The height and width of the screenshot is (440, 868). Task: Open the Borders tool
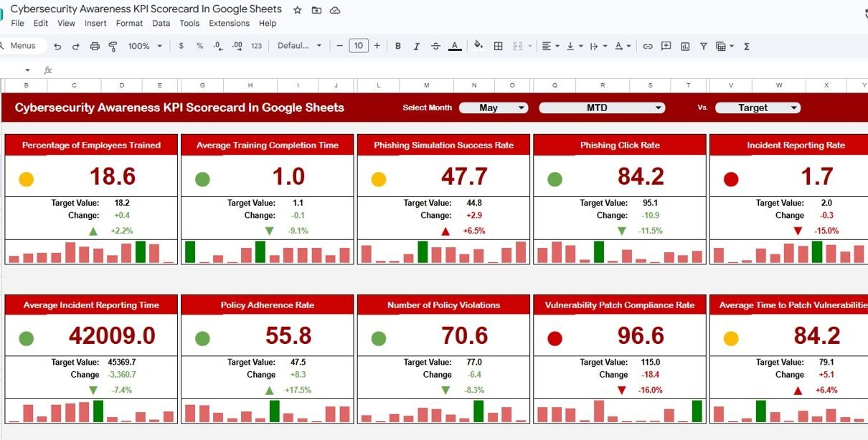(x=499, y=46)
